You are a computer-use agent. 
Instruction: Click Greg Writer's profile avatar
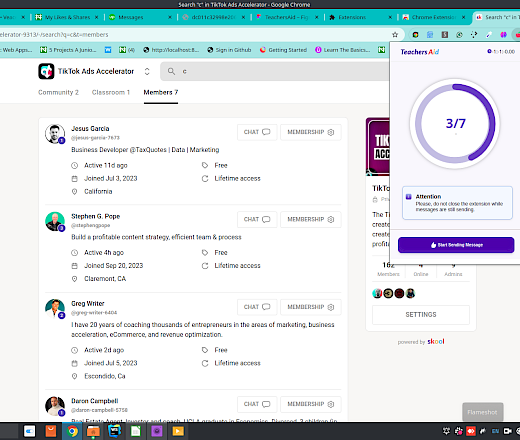[55, 309]
